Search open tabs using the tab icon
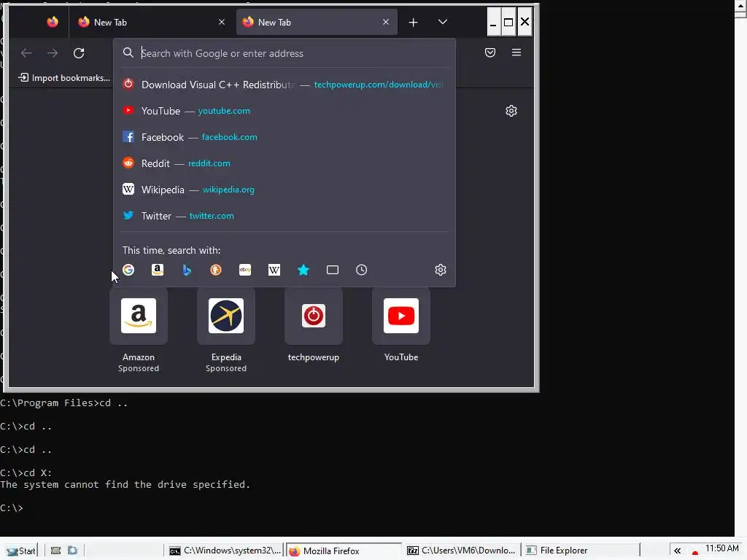The image size is (747, 560). pos(333,270)
